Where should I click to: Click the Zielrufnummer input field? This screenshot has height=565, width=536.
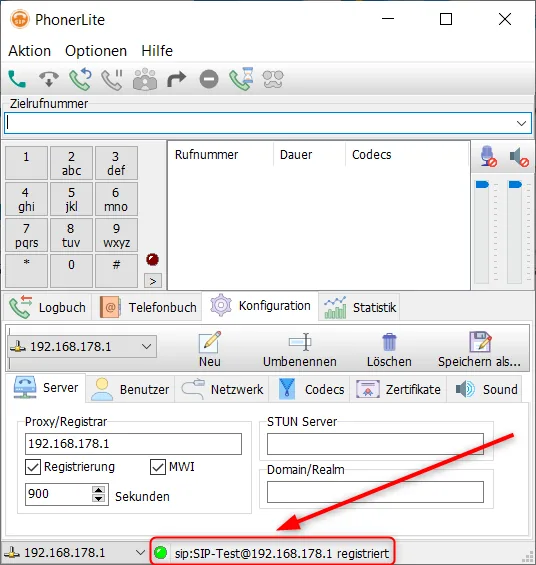coord(268,123)
